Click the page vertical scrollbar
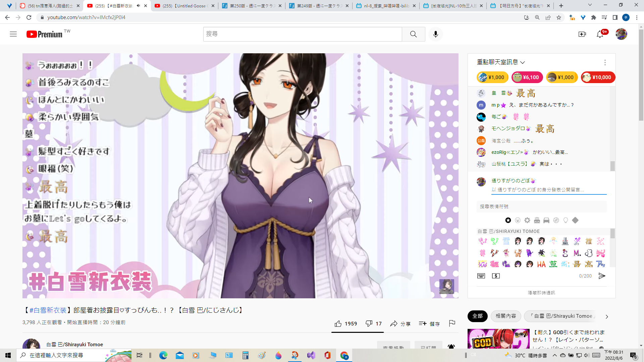 point(641,75)
